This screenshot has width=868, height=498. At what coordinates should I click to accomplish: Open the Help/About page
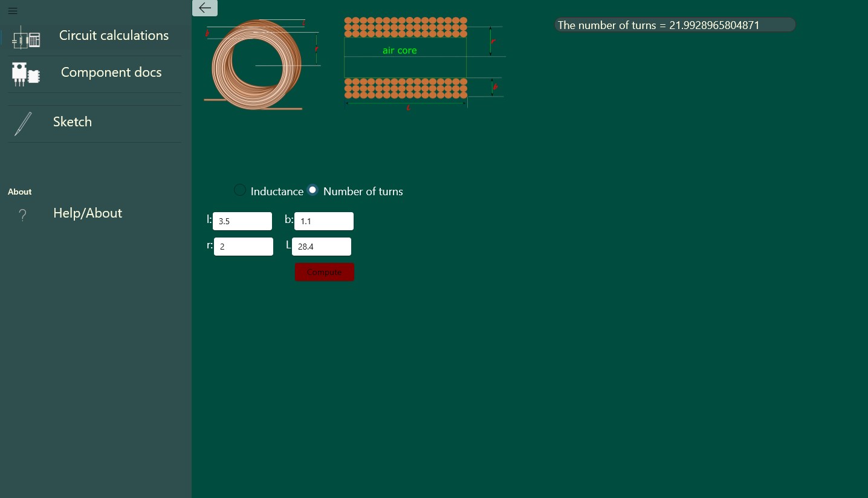tap(88, 213)
